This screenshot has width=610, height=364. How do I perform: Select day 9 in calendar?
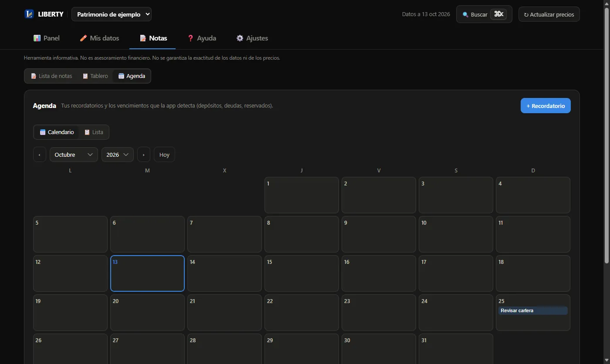tap(379, 234)
